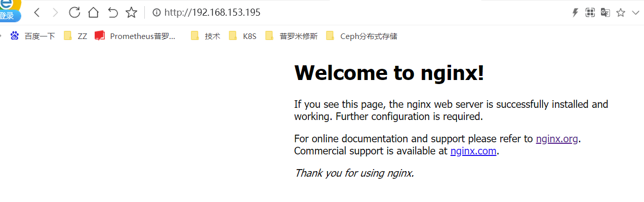This screenshot has height=202, width=644.
Task: Open the 百度一下 bookmark
Action: tap(33, 36)
